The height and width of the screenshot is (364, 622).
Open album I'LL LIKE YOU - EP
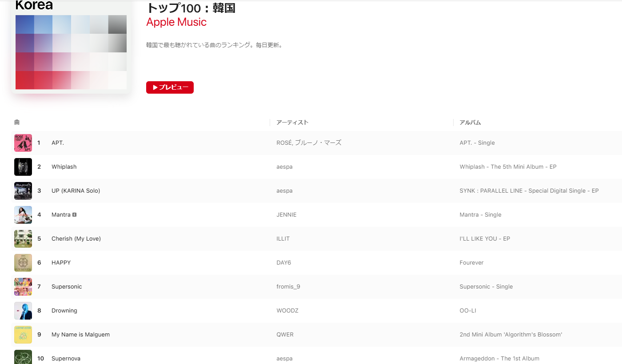[x=485, y=239]
